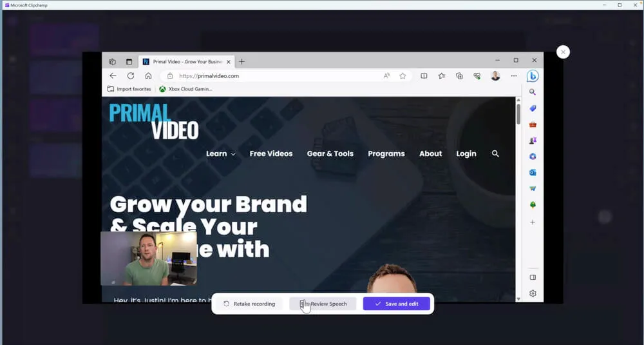644x345 pixels.
Task: Click the browser refresh icon
Action: (x=131, y=76)
